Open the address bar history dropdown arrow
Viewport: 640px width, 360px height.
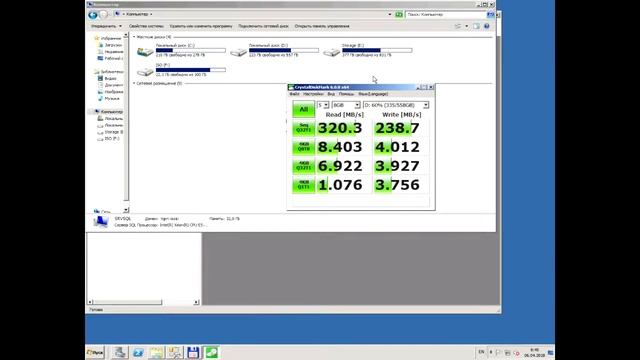click(389, 14)
